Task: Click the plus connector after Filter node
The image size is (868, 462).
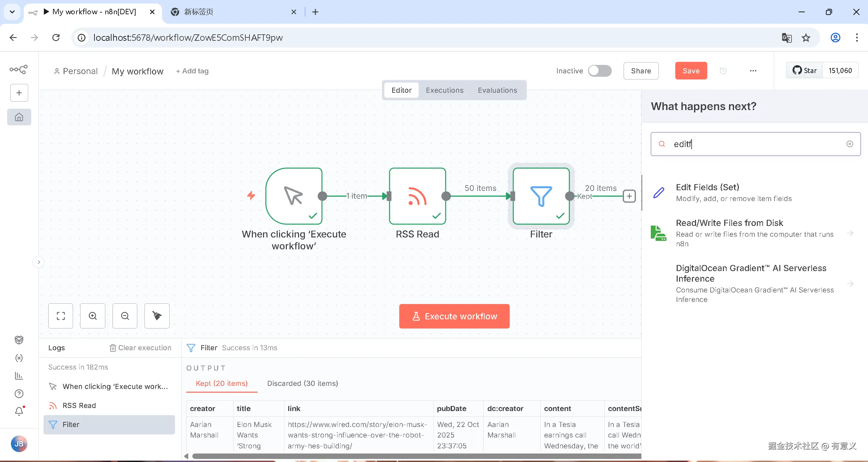Action: 629,196
